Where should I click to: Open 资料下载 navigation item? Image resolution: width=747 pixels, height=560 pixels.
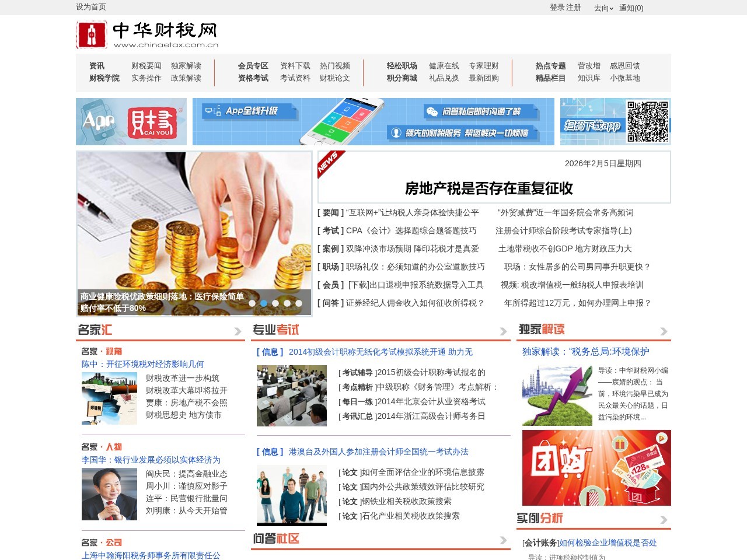[x=295, y=66]
